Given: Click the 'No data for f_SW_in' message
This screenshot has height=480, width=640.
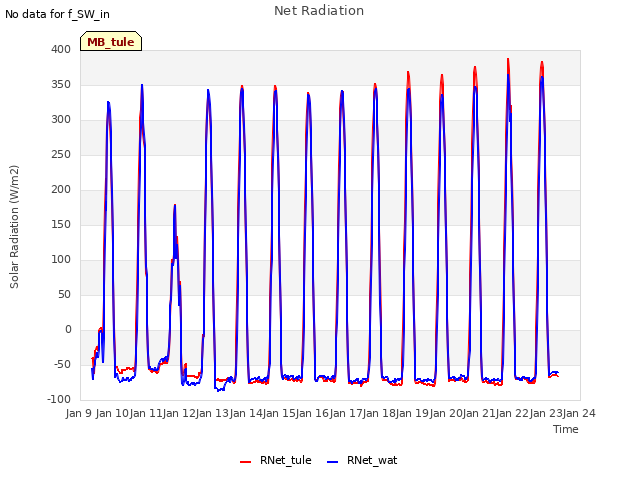Looking at the screenshot, I should pyautogui.click(x=57, y=14).
